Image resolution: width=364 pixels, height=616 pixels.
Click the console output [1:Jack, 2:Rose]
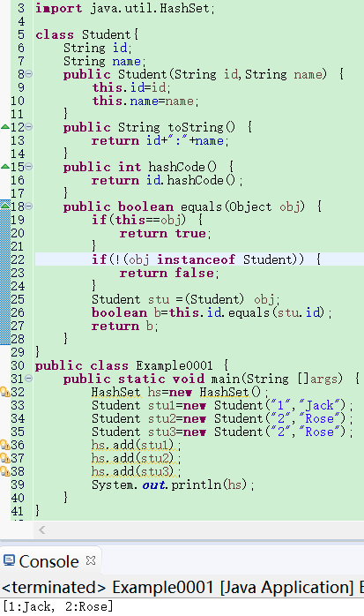tap(57, 606)
